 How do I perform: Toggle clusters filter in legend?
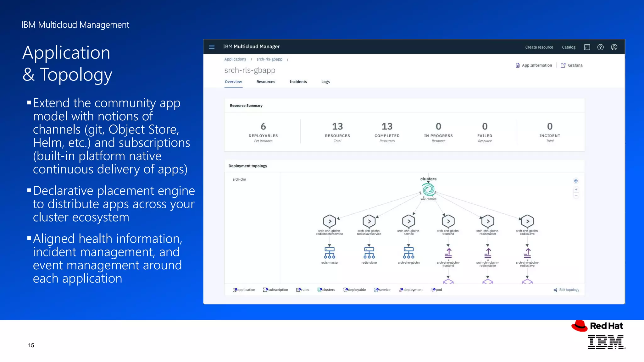click(x=326, y=290)
